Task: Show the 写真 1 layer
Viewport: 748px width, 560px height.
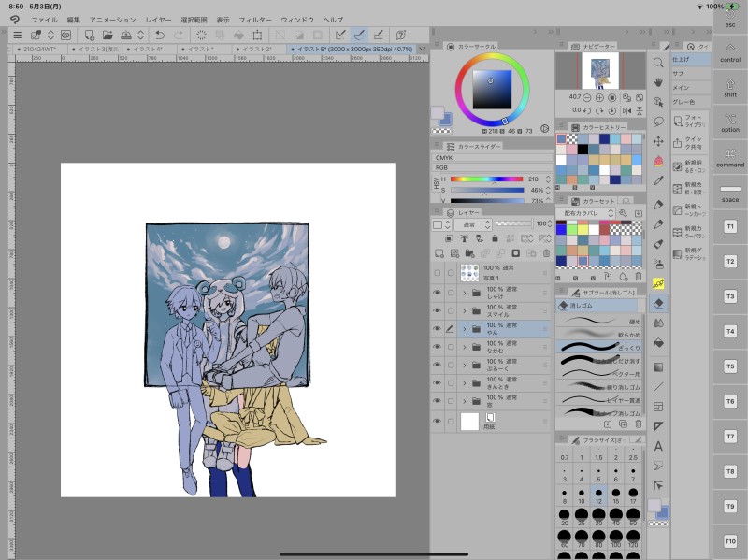Action: coord(437,273)
